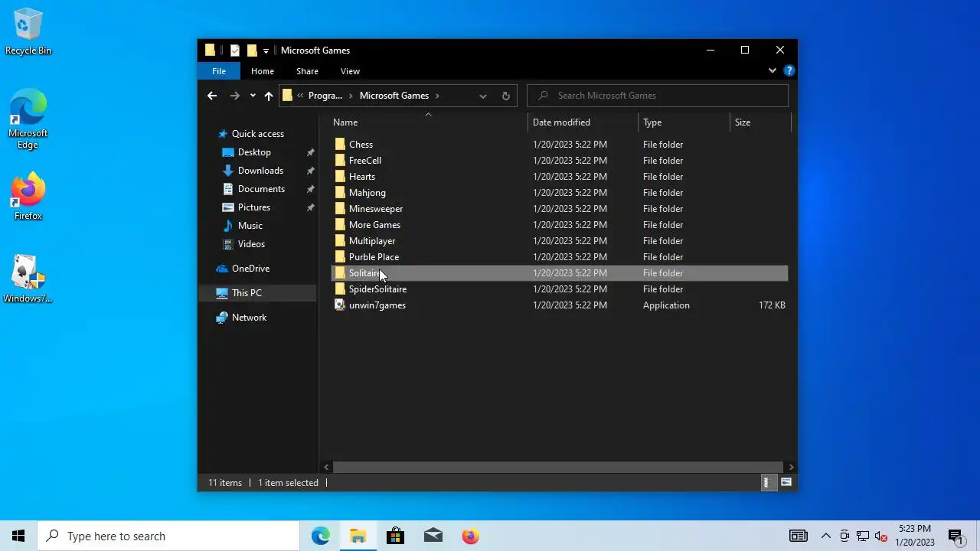The image size is (980, 551).
Task: Open the View ribbon tab
Action: tap(350, 71)
